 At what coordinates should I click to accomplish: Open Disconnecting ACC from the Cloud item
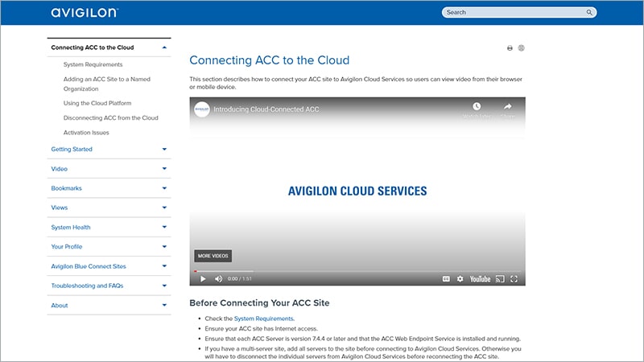pos(110,117)
